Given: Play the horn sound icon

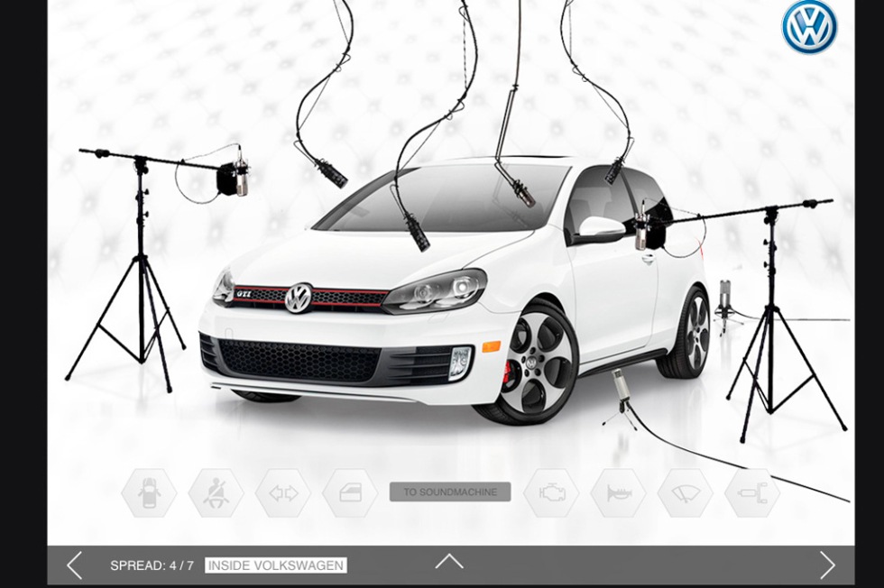Looking at the screenshot, I should [x=618, y=493].
